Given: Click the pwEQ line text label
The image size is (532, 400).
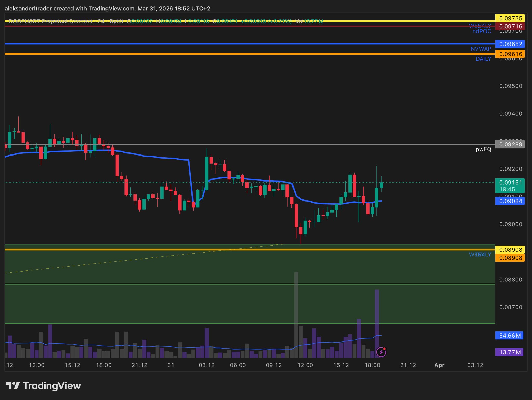Looking at the screenshot, I should pos(483,149).
